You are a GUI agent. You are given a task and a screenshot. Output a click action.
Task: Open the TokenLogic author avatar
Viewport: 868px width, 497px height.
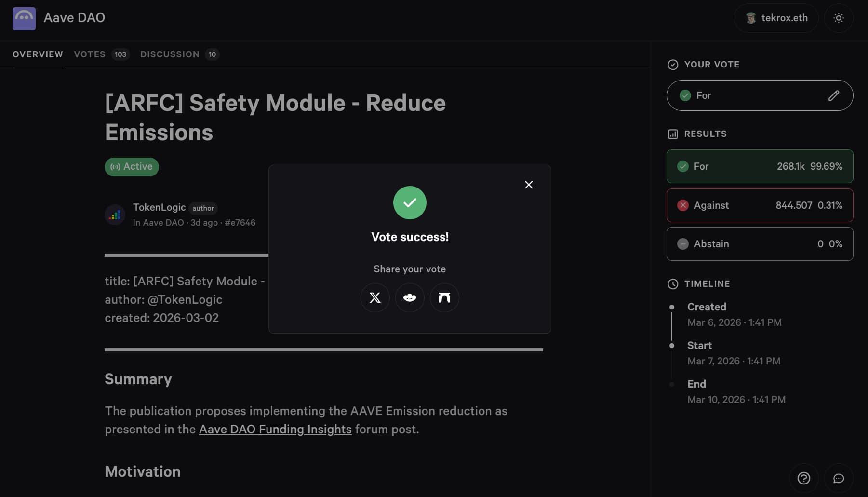[x=115, y=215]
